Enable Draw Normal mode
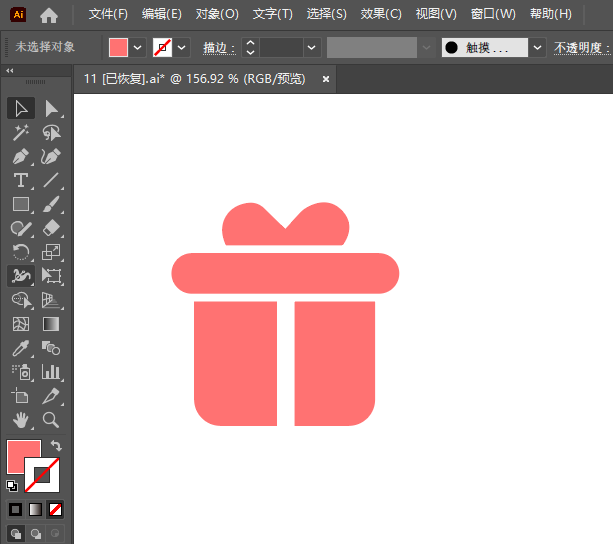The width and height of the screenshot is (613, 544). pyautogui.click(x=16, y=533)
